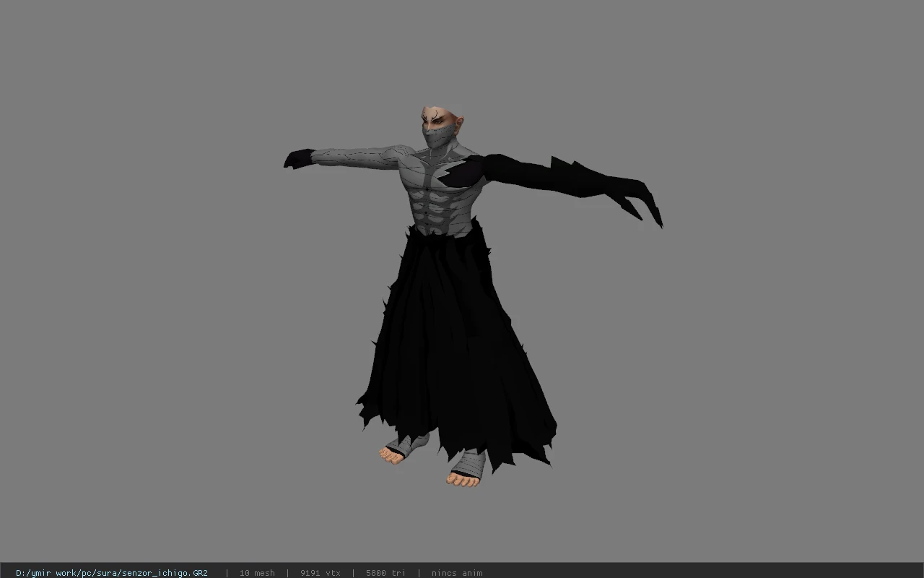
Task: Click the "nincs anim" animation status
Action: [x=457, y=573]
